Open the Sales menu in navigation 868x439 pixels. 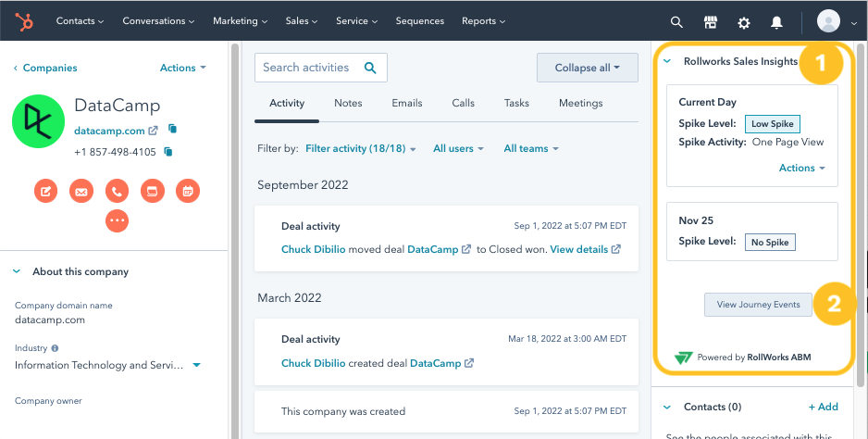[303, 21]
